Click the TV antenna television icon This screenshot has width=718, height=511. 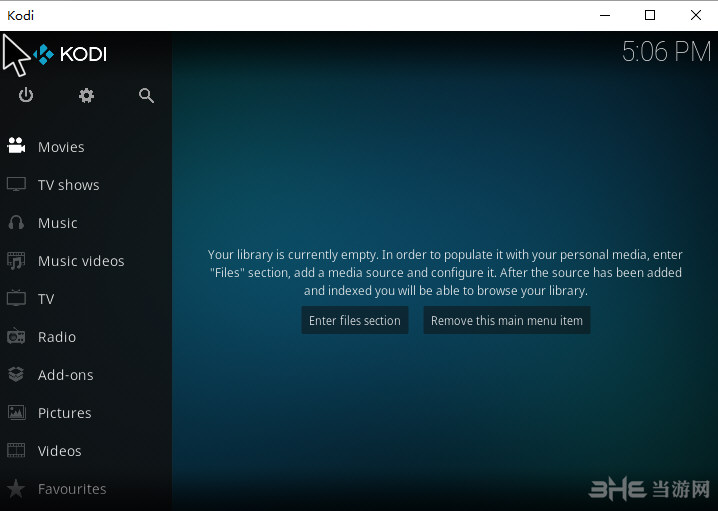pos(16,298)
